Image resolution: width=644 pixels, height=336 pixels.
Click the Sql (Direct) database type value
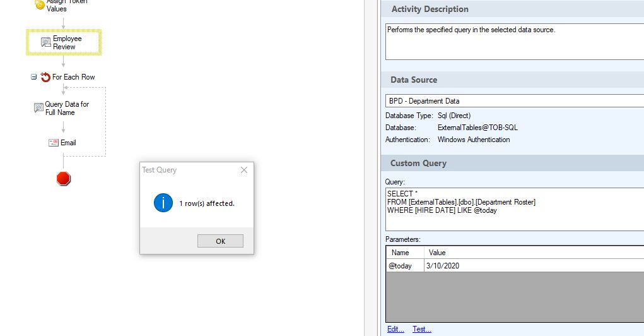coord(454,116)
